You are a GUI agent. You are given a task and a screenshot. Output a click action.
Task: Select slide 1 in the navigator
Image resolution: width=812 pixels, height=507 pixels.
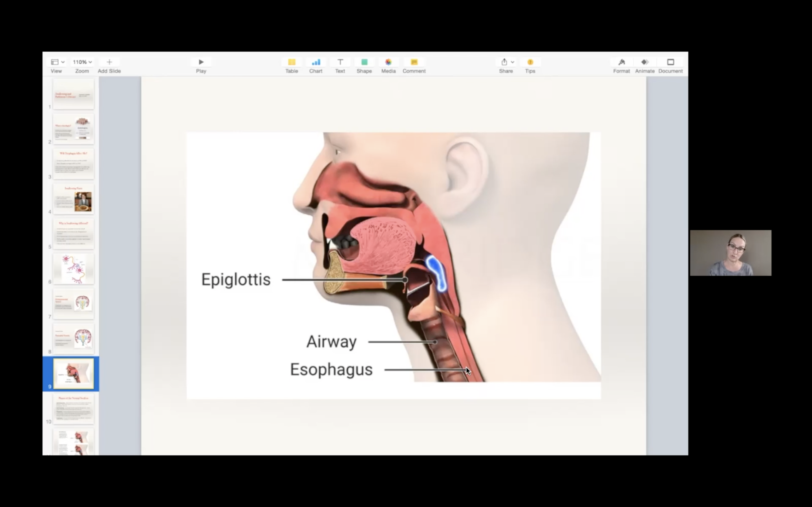click(x=74, y=94)
